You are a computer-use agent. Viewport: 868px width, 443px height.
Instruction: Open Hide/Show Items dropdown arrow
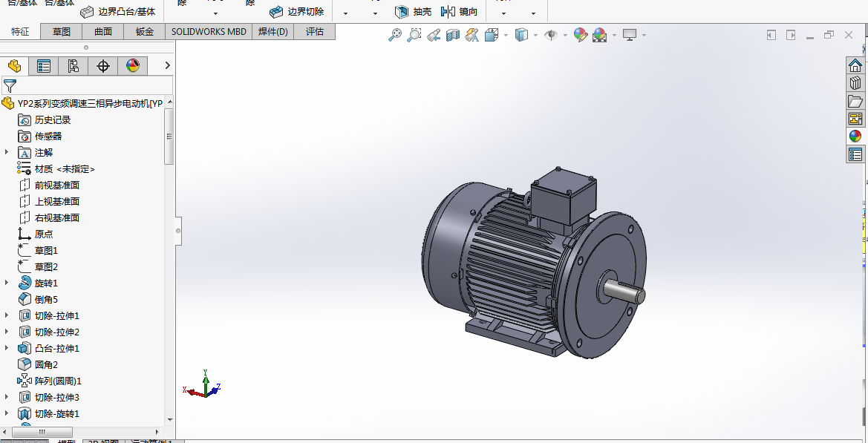(x=565, y=36)
